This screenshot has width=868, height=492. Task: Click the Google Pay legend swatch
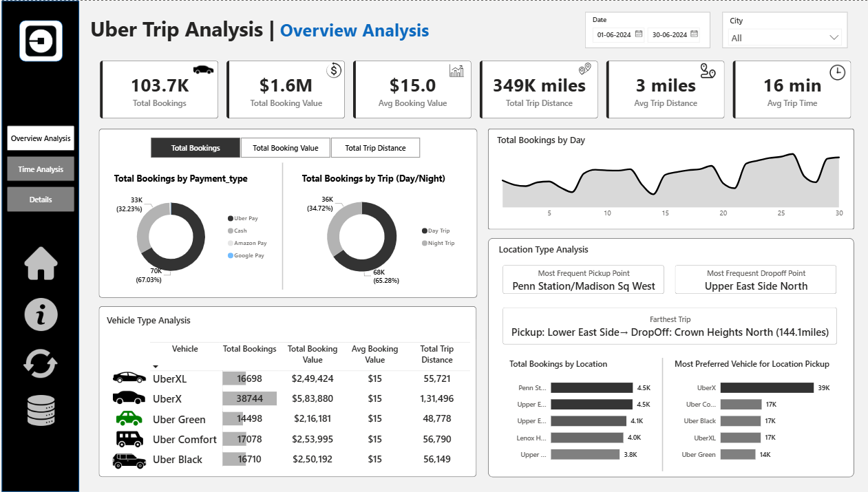pos(229,255)
